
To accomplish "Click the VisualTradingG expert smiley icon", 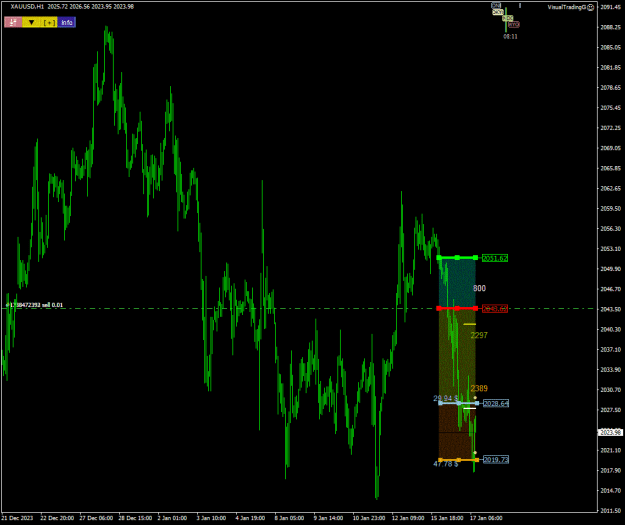I will pyautogui.click(x=591, y=7).
